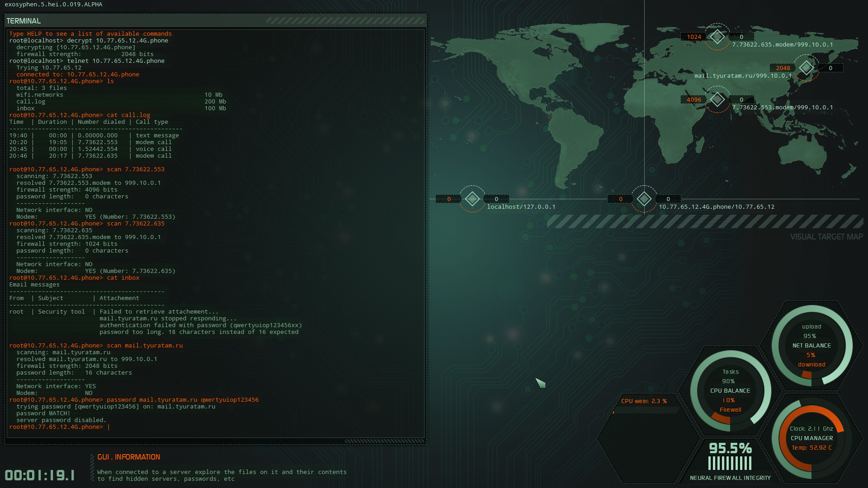Click the CPU BALANCE tasks gauge
This screenshot has width=868, height=488.
click(x=731, y=391)
